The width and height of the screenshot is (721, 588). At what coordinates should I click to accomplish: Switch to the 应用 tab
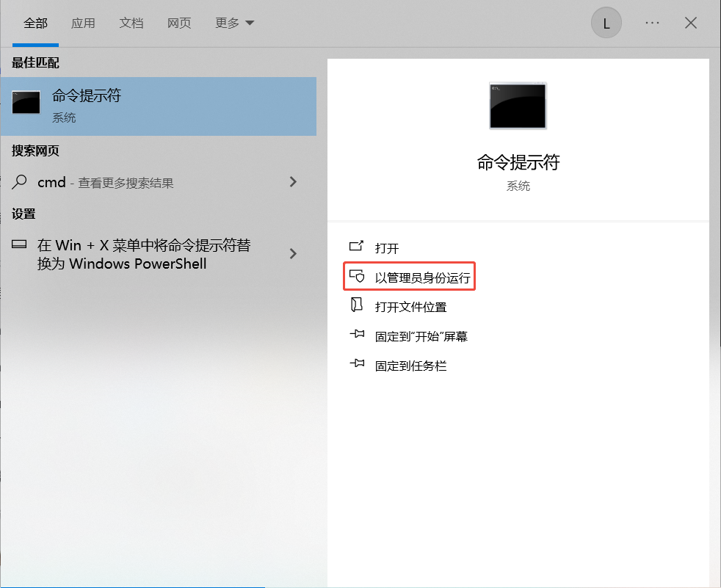84,23
